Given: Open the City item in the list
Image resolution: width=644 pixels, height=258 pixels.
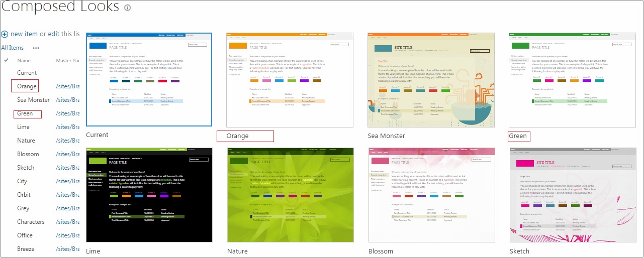Looking at the screenshot, I should coord(22,181).
